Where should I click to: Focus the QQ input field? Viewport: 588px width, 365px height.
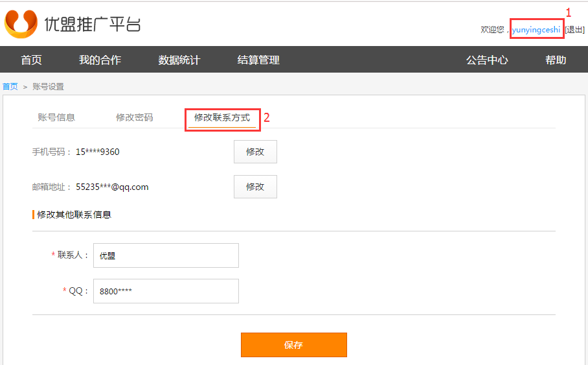(166, 291)
